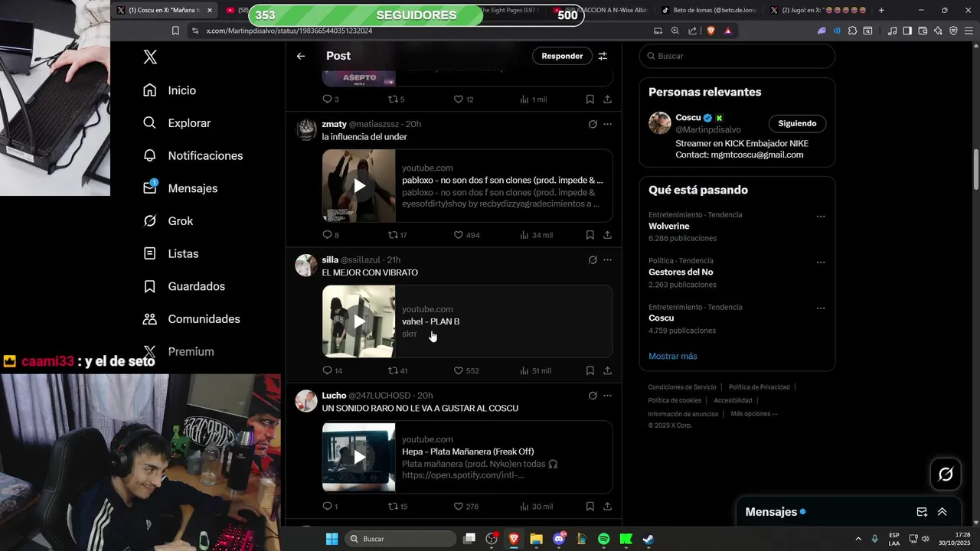The width and height of the screenshot is (980, 551).
Task: Open Steam from the taskbar
Action: pos(648,539)
